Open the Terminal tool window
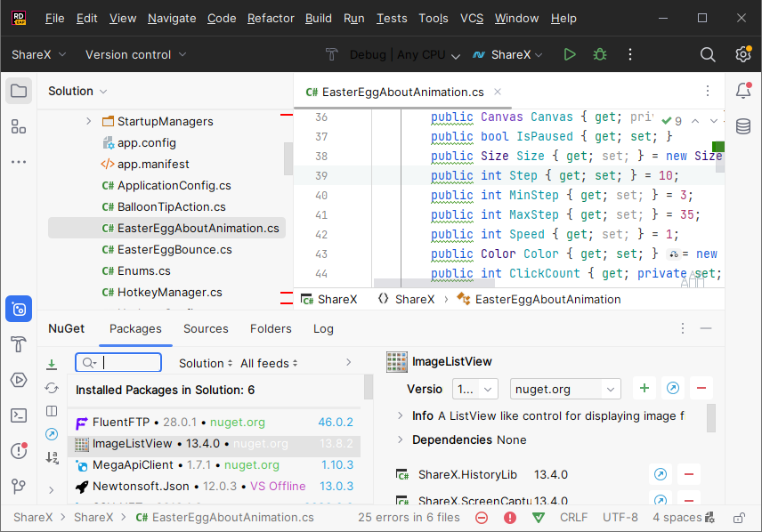The width and height of the screenshot is (762, 532). coord(19,415)
